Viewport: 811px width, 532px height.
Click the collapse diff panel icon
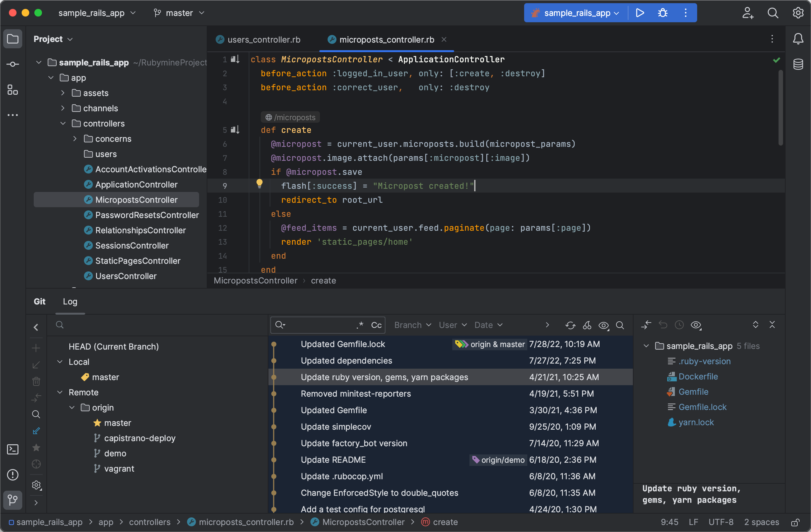(773, 324)
